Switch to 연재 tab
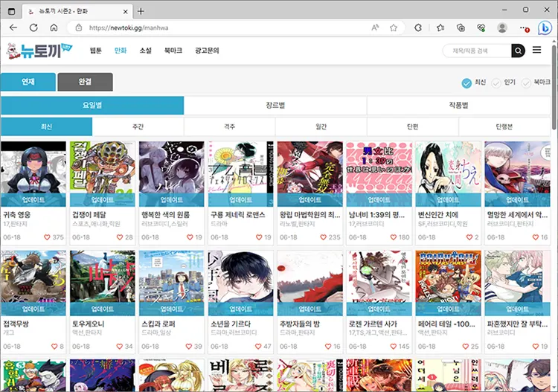Image resolution: width=558 pixels, height=392 pixels. 28,82
